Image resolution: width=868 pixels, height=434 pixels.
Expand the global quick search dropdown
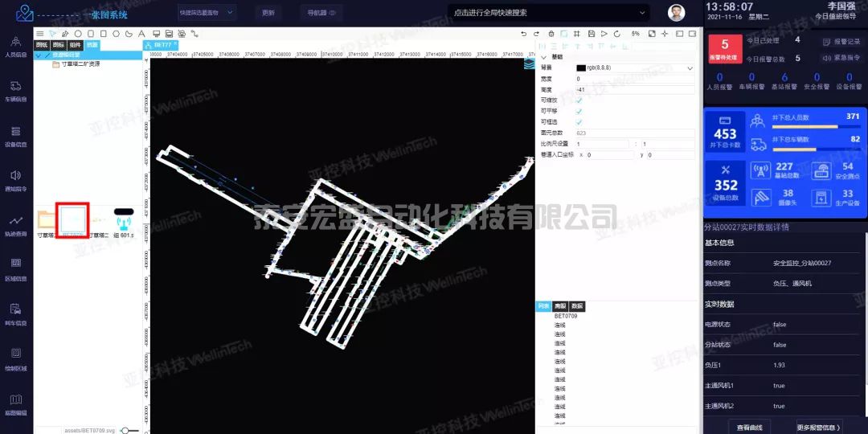641,13
